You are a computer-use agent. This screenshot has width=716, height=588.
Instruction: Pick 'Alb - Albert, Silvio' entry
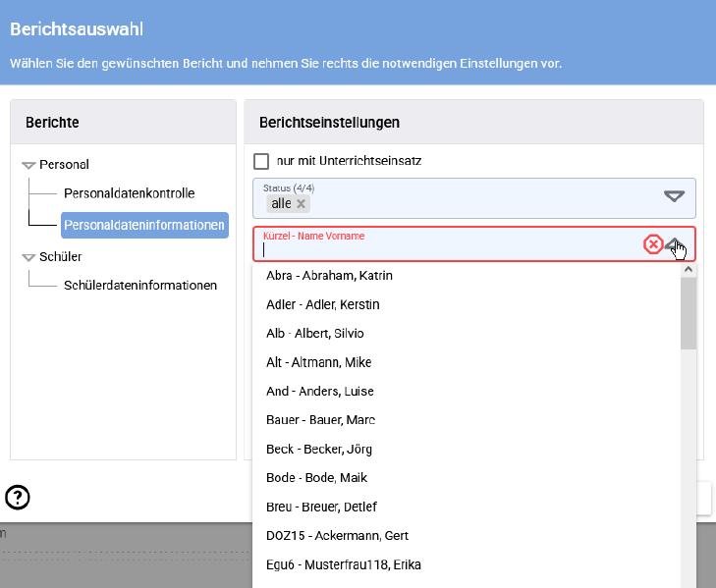(x=314, y=334)
